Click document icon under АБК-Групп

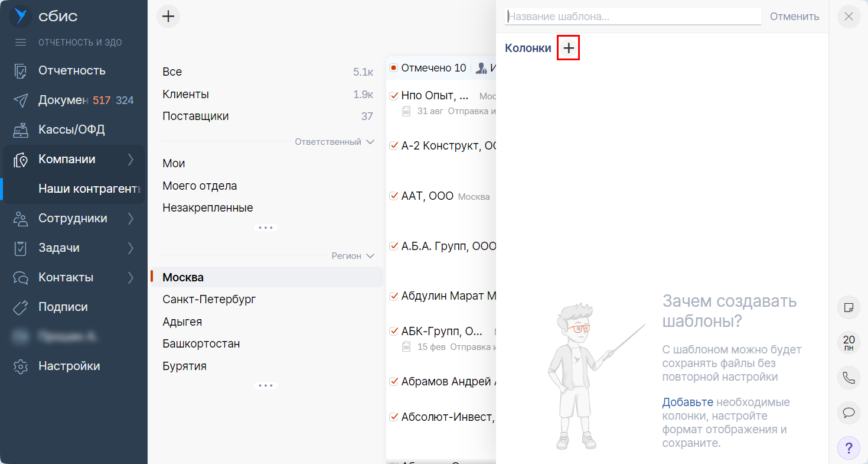tap(406, 347)
